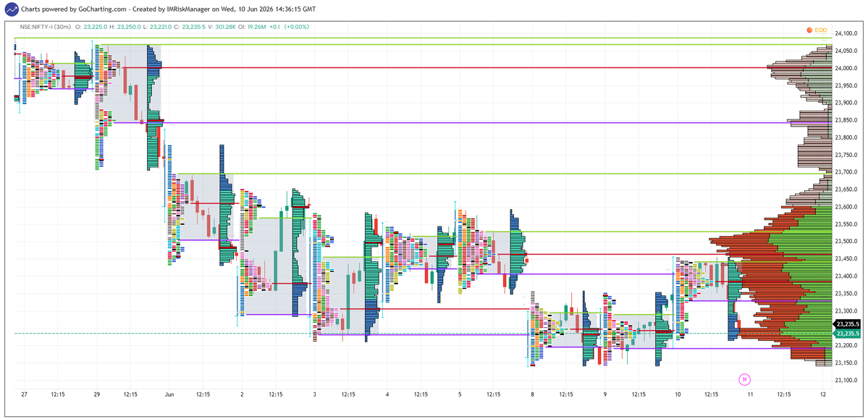Click the volume value 301.28K
Screen dimensions: 868x419
click(x=225, y=27)
